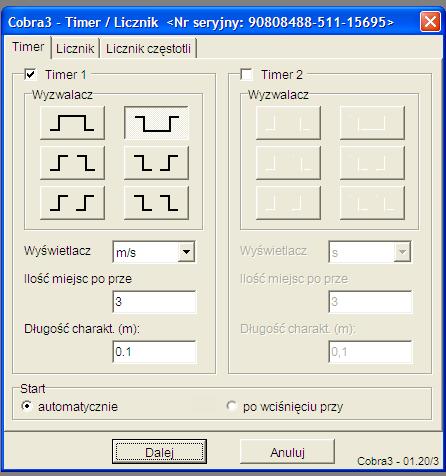
Task: Click Timer 2 positive pulse trigger button
Action: (288, 123)
